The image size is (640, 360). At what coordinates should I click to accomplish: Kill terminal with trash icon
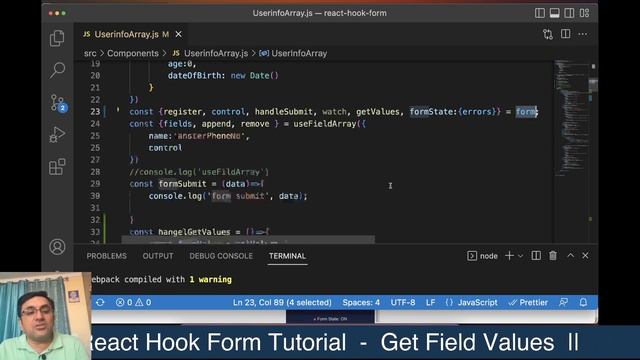553,256
